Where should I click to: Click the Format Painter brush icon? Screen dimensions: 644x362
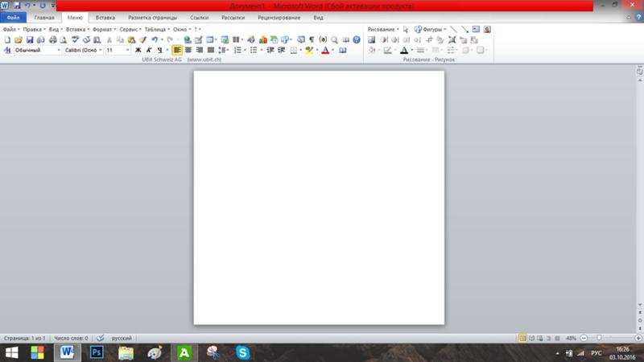pyautogui.click(x=142, y=39)
